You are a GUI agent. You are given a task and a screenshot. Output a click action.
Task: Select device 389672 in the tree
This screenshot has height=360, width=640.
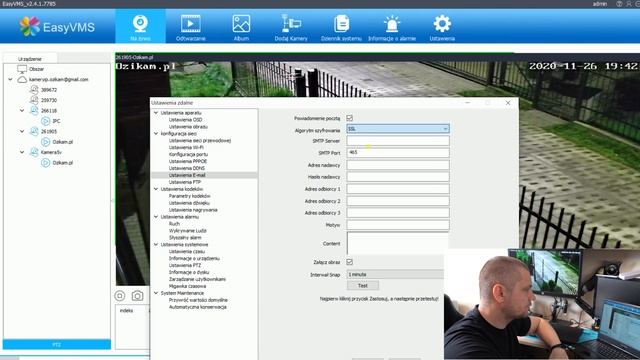[49, 90]
